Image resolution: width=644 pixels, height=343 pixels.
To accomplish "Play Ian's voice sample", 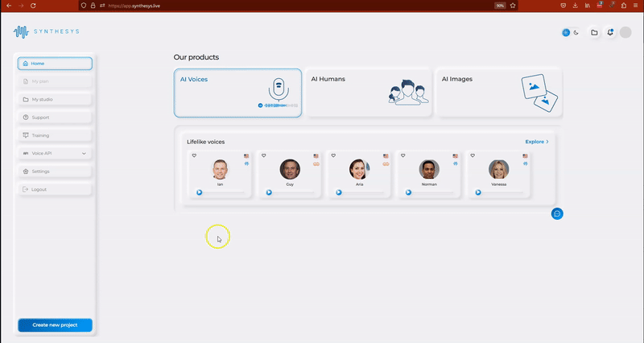I will point(199,192).
